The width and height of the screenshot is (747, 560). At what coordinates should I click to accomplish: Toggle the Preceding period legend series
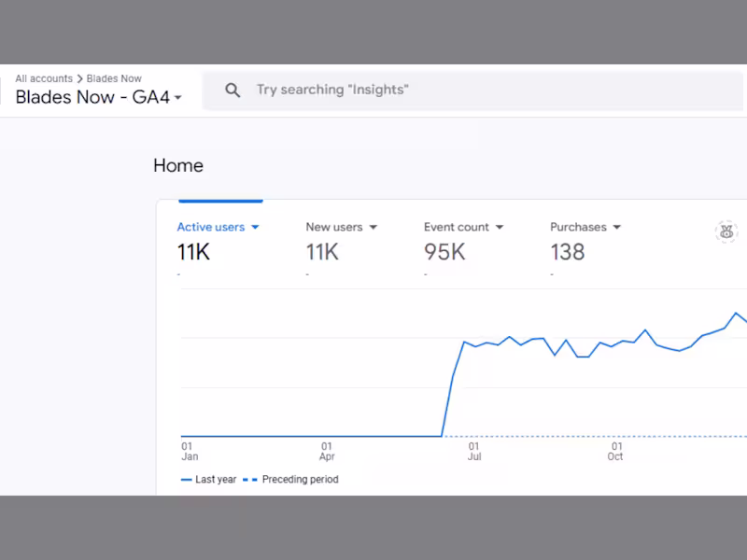pyautogui.click(x=290, y=480)
